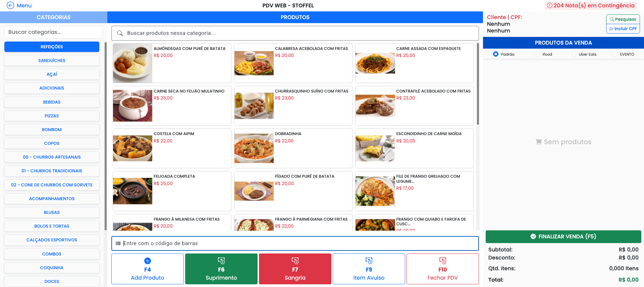Click F7 Sangria button
The width and height of the screenshot is (644, 287).
click(x=295, y=269)
